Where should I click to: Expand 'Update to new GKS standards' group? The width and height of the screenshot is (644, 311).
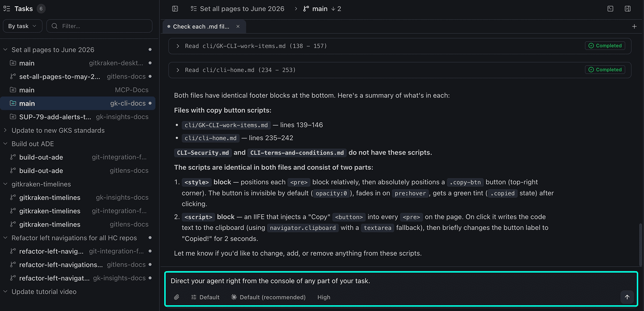pyautogui.click(x=5, y=130)
